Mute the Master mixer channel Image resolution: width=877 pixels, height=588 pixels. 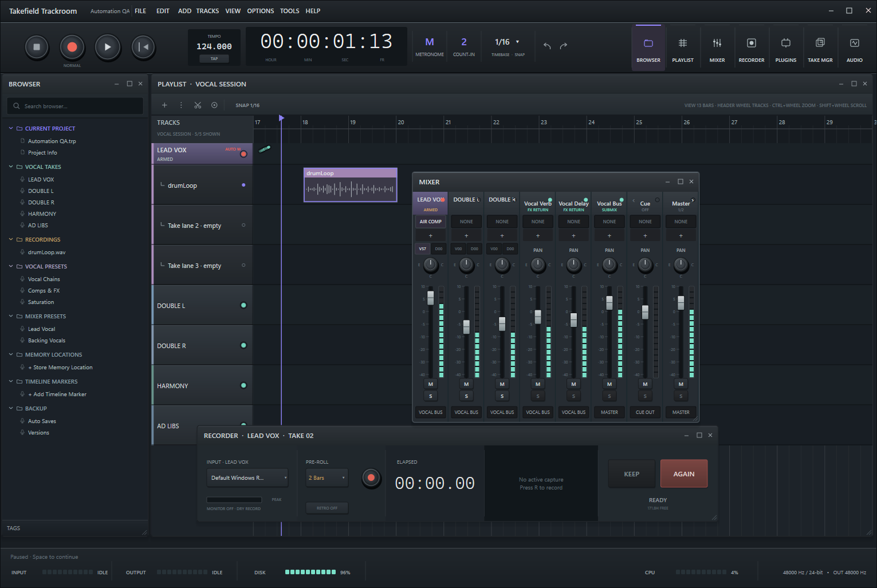681,384
